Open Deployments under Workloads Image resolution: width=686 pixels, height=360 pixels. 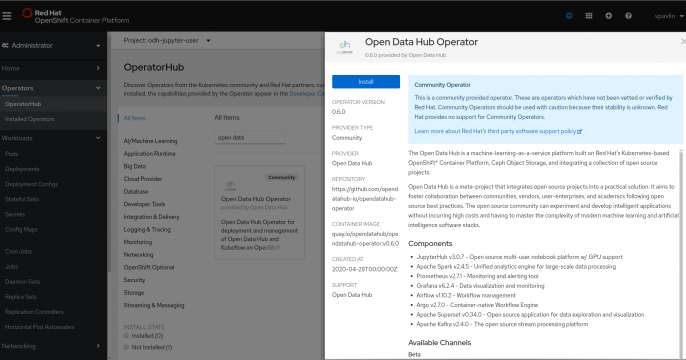coord(22,169)
